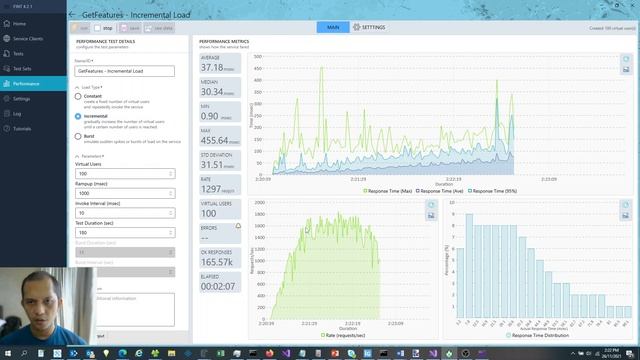
Task: Adjust Test Duration spinner arrows
Action: pyautogui.click(x=171, y=233)
